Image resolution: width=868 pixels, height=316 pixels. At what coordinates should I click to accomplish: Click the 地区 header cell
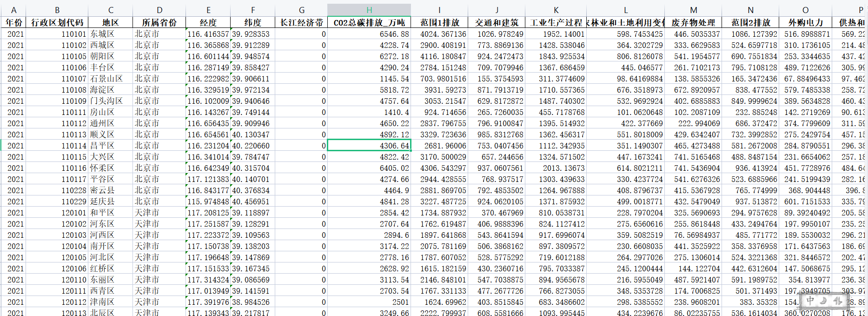[111, 22]
